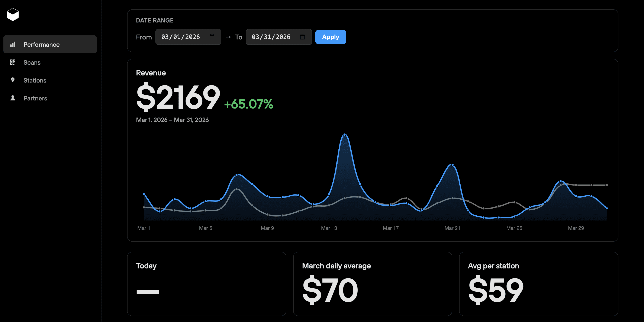Click the highest peak point on the revenue chart

tap(345, 135)
